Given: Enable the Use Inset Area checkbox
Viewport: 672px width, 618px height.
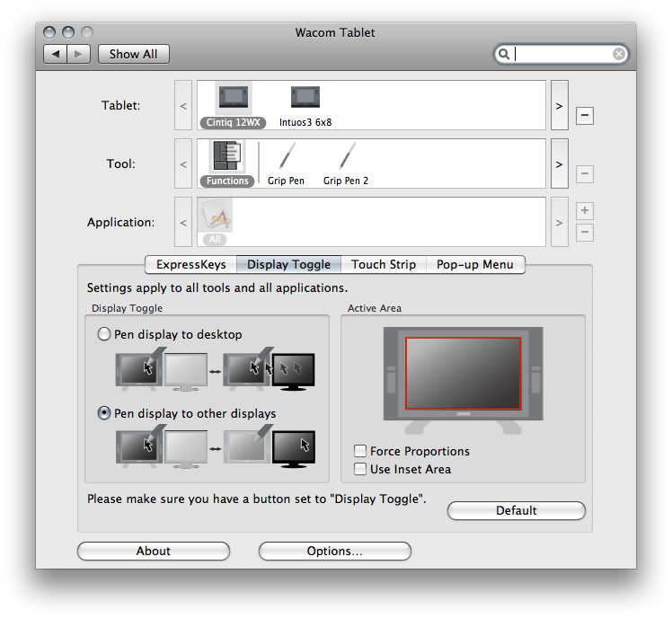Looking at the screenshot, I should point(360,469).
